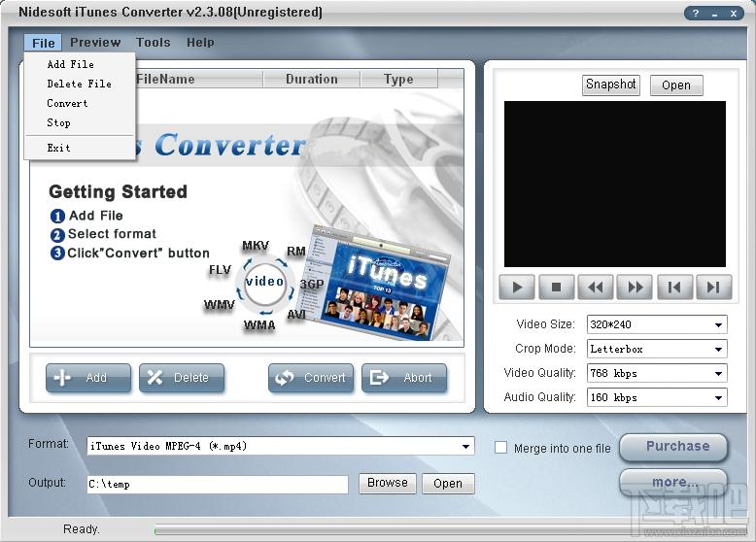Stop playback with the square button
This screenshot has height=542, width=756.
[556, 288]
